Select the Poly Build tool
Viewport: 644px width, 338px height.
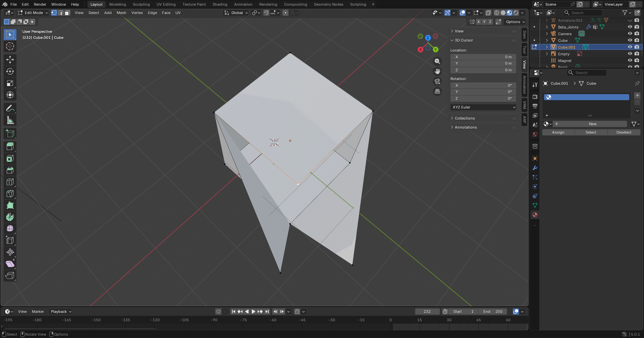pyautogui.click(x=10, y=205)
